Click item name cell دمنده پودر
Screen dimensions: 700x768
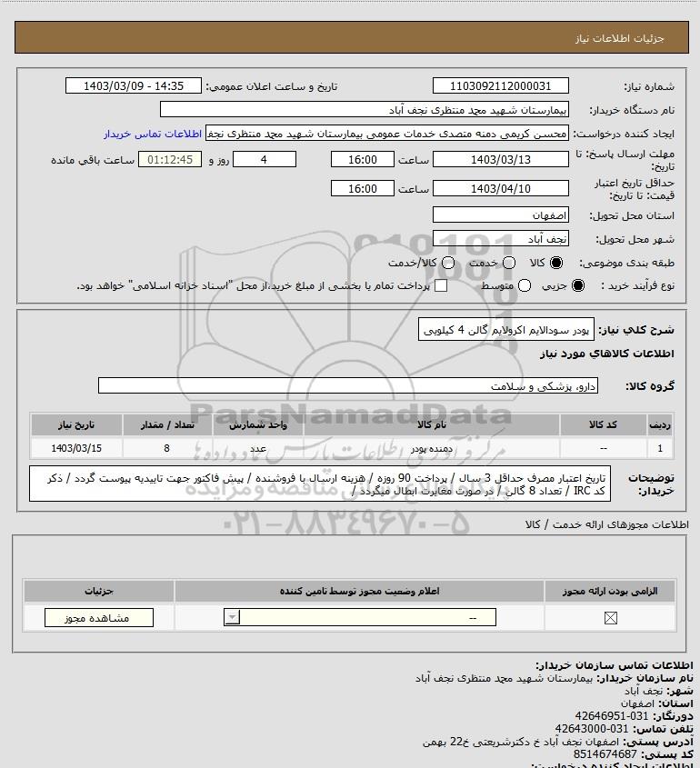[432, 448]
